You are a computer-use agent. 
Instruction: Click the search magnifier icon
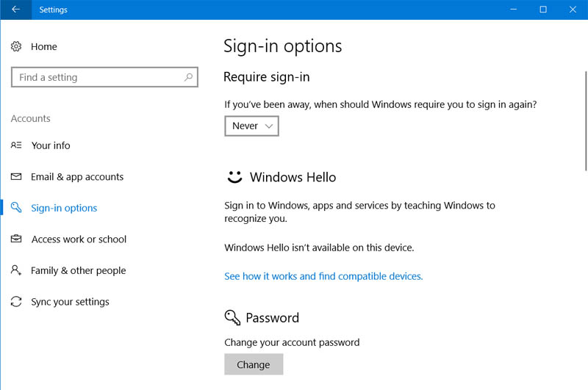(188, 77)
